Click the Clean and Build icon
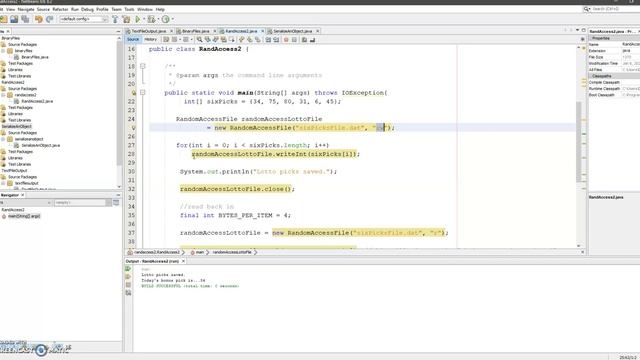 pyautogui.click(x=126, y=19)
